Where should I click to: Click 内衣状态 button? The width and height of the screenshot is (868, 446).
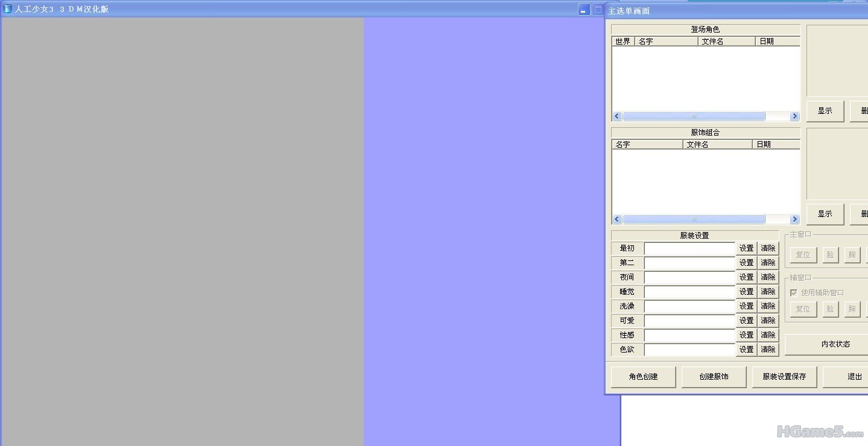(x=835, y=344)
